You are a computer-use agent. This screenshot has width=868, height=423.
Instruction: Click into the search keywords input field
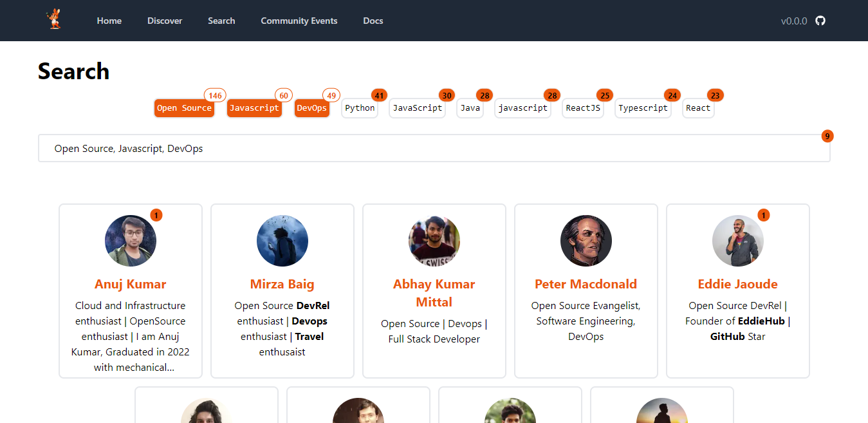434,149
